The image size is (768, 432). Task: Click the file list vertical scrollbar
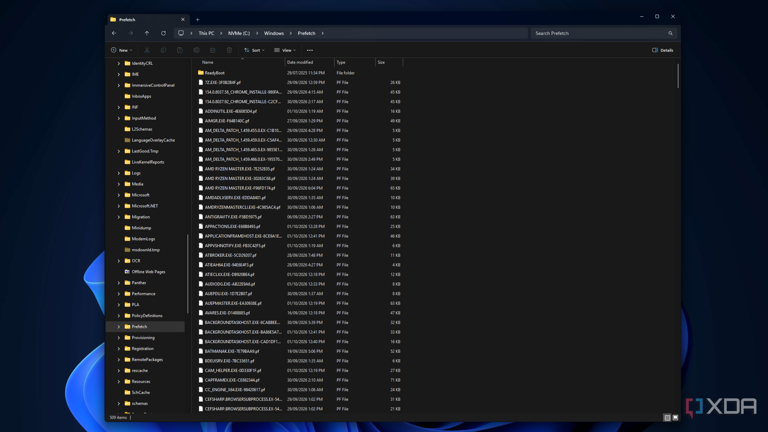pyautogui.click(x=678, y=76)
